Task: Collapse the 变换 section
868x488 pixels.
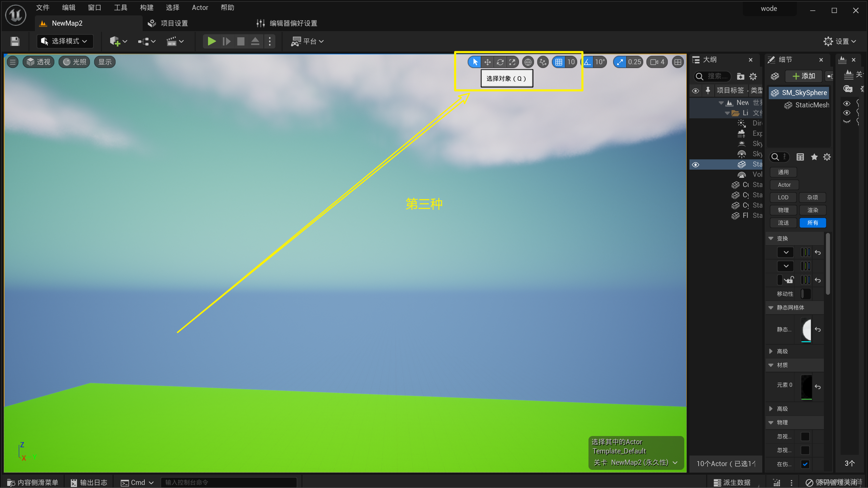Action: pyautogui.click(x=771, y=238)
